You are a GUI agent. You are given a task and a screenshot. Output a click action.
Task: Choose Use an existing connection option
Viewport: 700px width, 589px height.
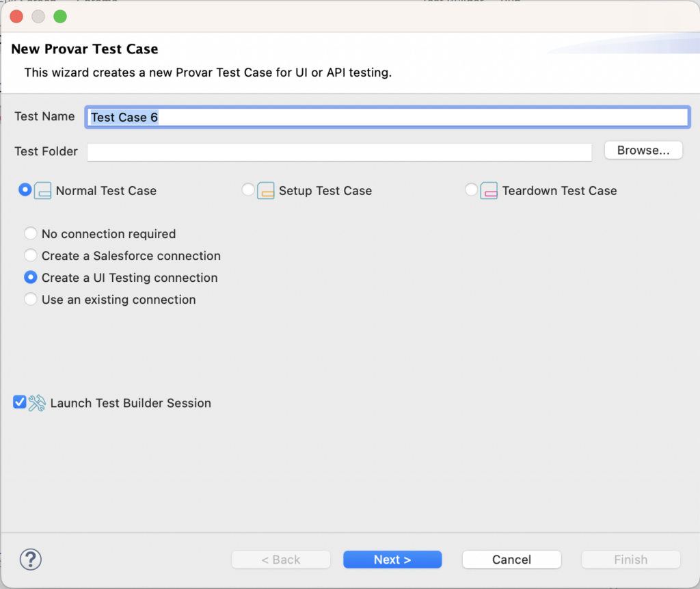pyautogui.click(x=30, y=299)
